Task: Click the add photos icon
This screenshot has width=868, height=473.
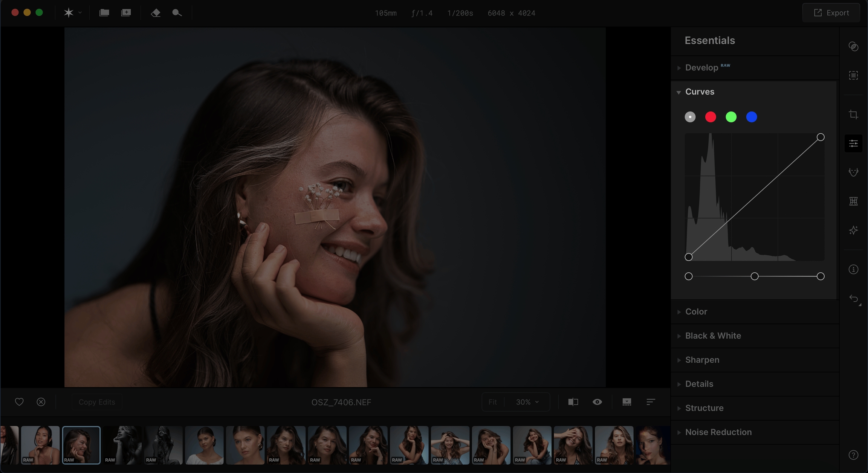Action: 126,13
